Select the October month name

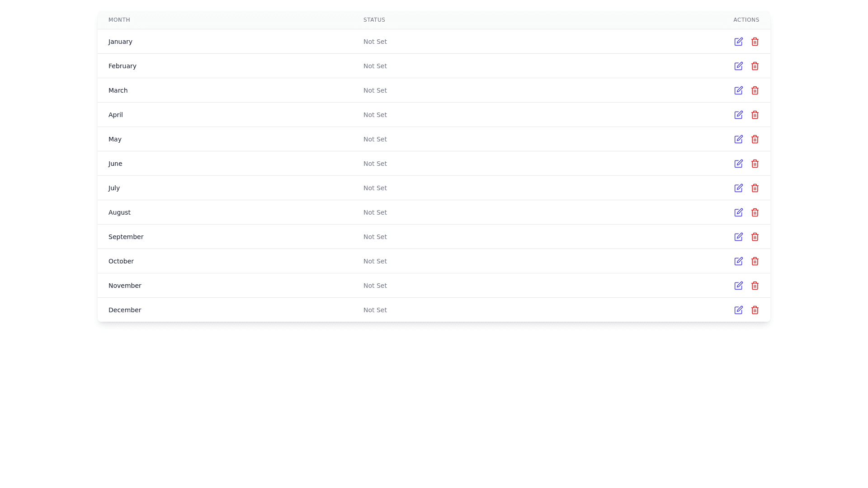121,261
